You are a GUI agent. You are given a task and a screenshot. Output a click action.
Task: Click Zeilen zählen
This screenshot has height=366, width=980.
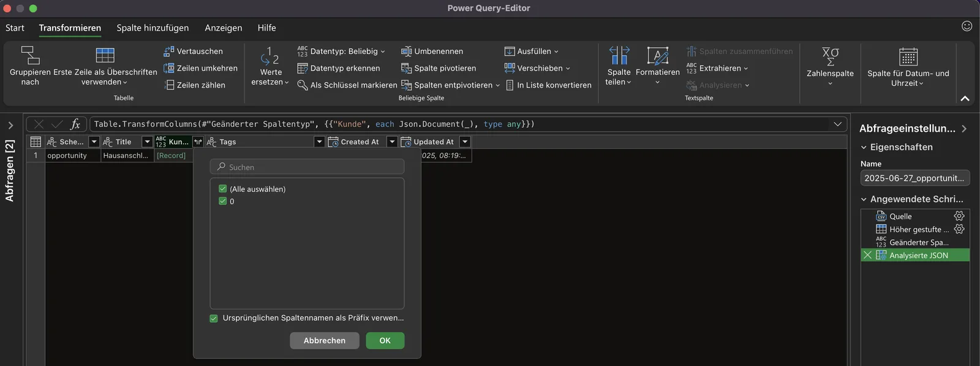[194, 85]
